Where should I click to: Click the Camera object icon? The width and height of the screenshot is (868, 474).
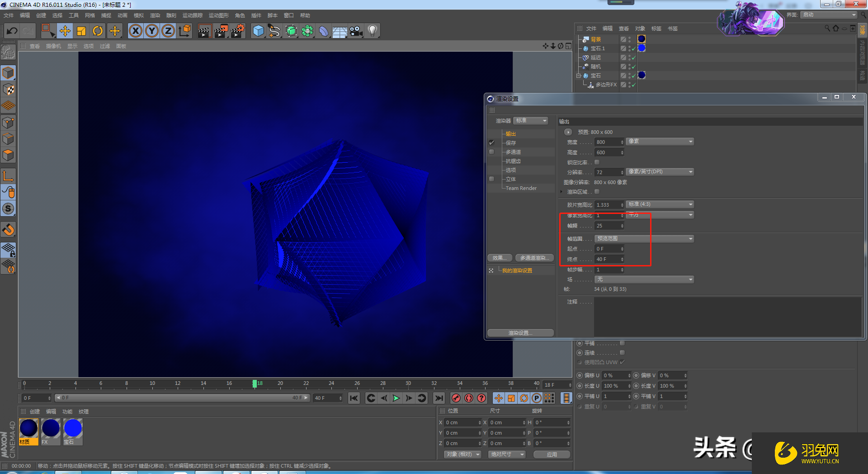tap(356, 31)
